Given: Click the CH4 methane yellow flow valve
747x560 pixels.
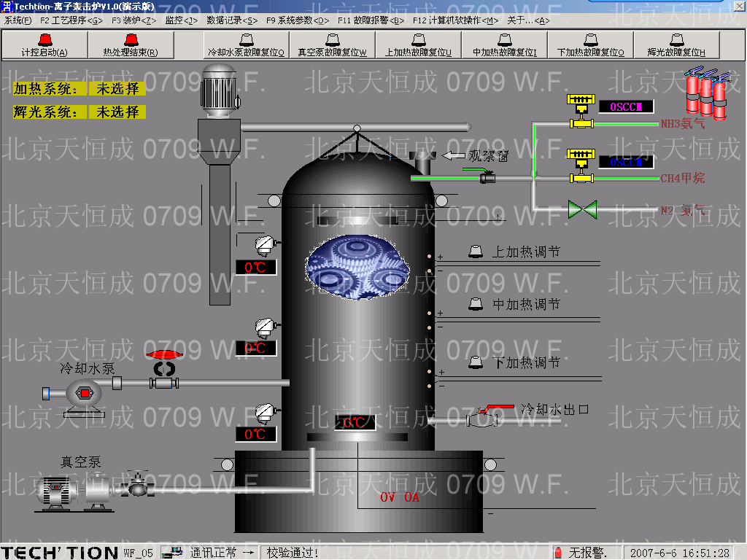Looking at the screenshot, I should pos(581,166).
